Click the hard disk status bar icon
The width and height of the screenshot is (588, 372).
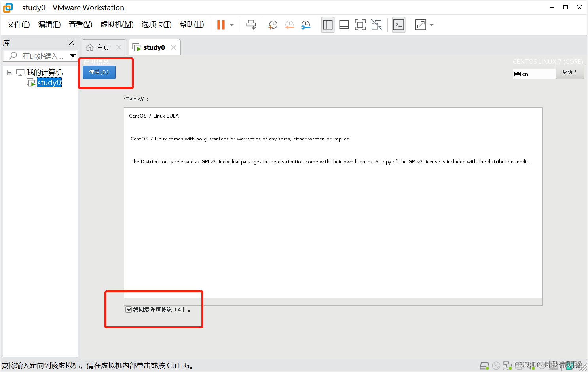tap(484, 366)
